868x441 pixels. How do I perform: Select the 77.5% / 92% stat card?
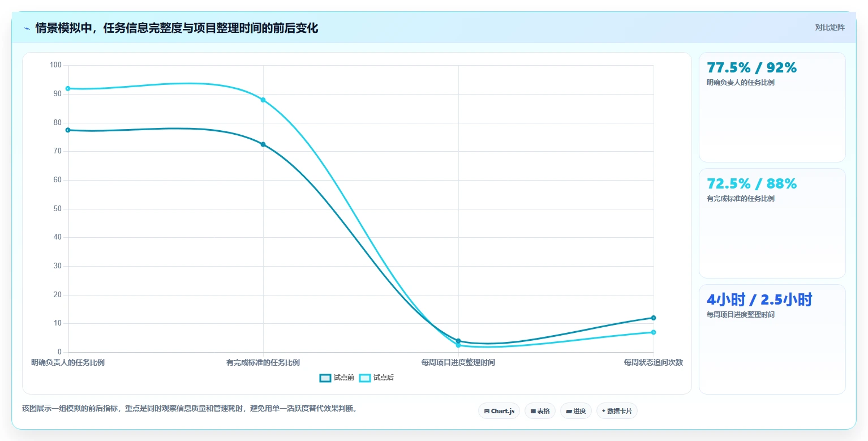point(772,108)
